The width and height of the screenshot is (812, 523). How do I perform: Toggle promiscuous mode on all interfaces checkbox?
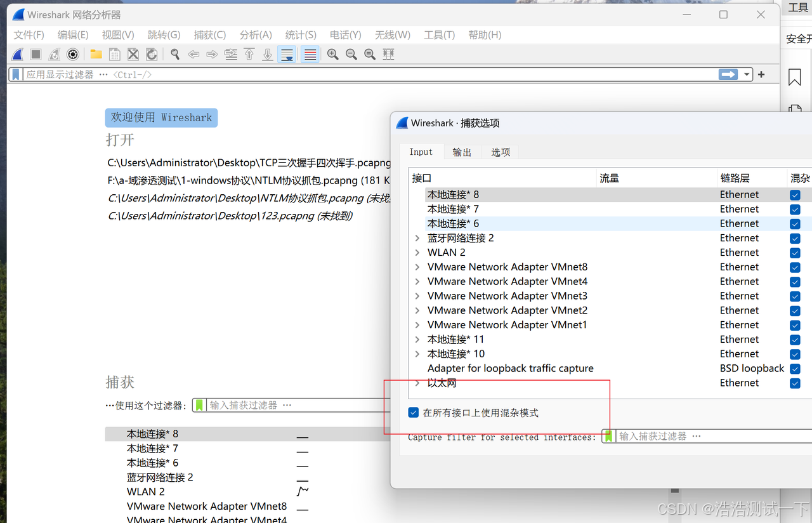[414, 413]
